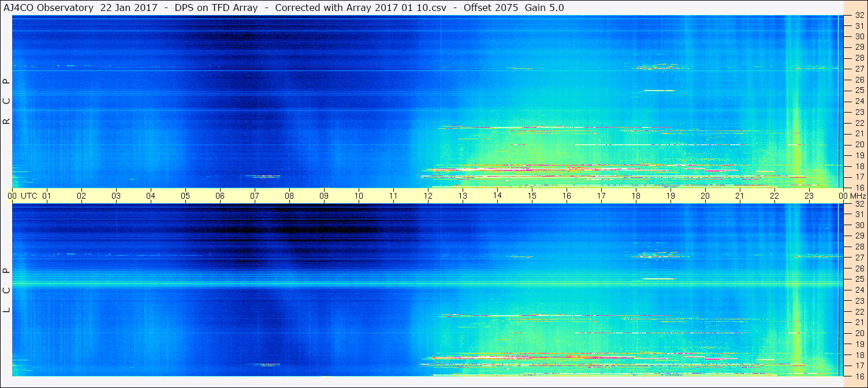Click the 27 MHz tick of RCP panel
Viewport: 868px width, 388px height.
tap(859, 68)
